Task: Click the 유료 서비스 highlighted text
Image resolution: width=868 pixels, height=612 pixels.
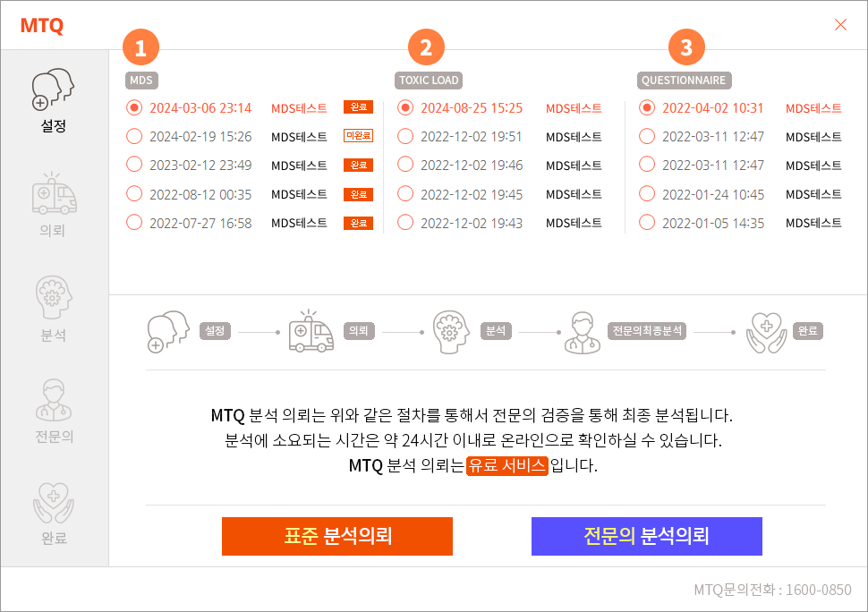Action: 506,466
